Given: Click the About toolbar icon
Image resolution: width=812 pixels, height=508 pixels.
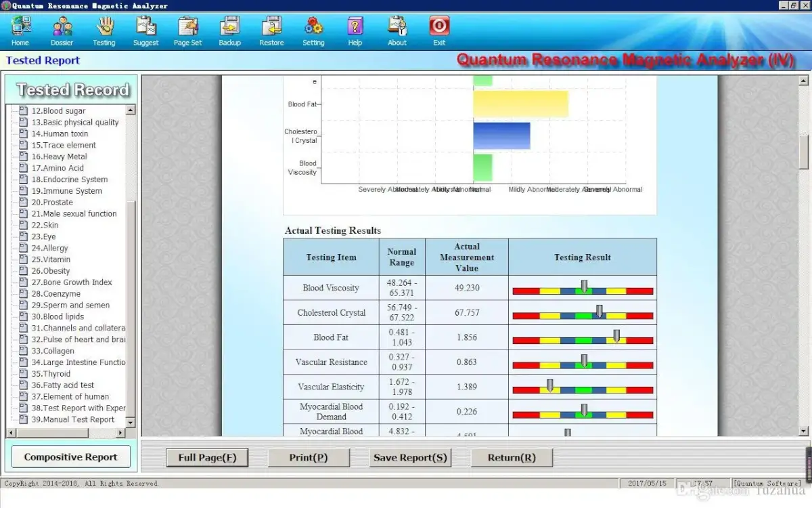Looking at the screenshot, I should pos(397,27).
